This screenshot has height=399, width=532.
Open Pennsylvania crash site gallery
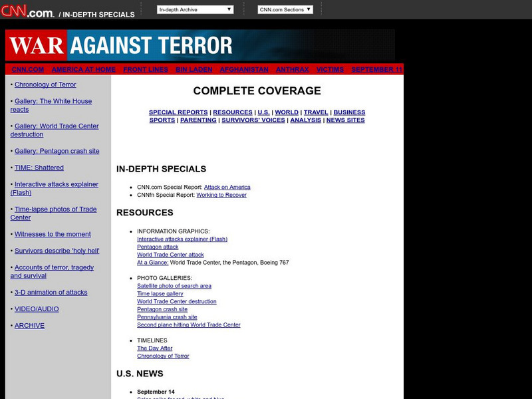[167, 317]
